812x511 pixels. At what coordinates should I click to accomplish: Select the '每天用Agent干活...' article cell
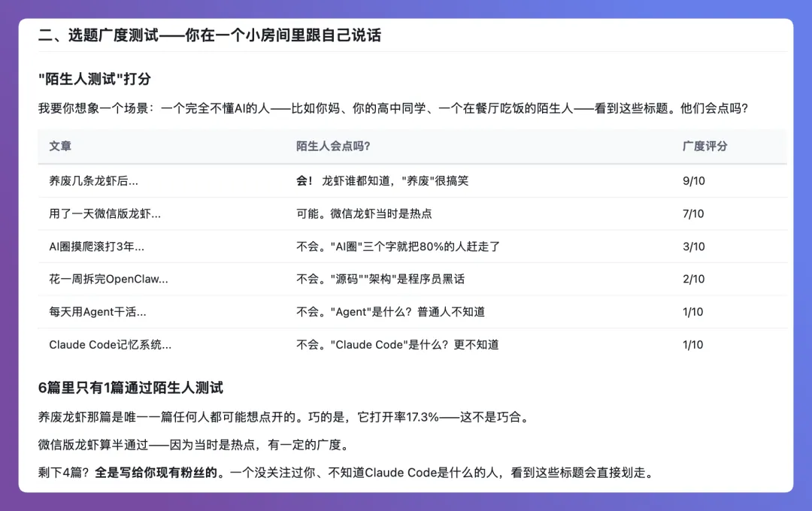[x=98, y=312]
